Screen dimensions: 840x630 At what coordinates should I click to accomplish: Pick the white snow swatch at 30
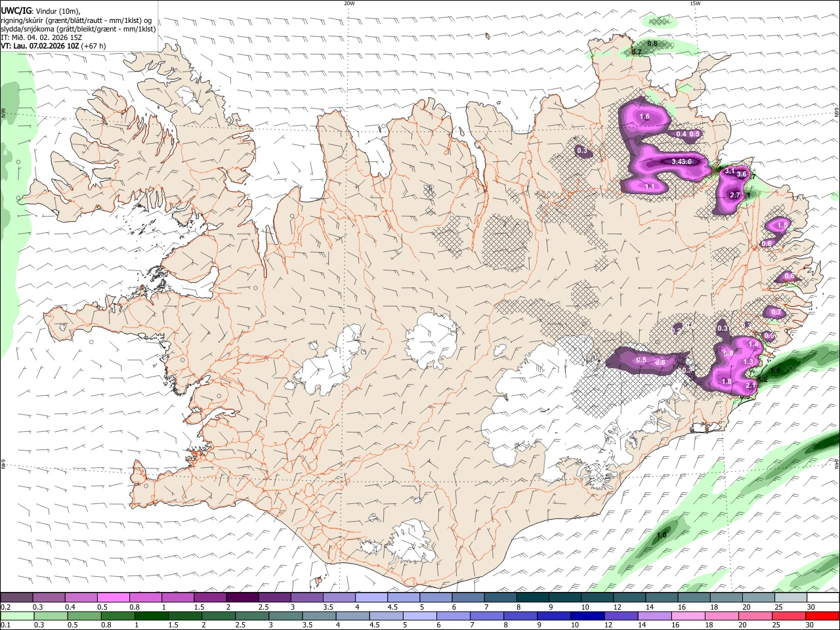coord(823,598)
